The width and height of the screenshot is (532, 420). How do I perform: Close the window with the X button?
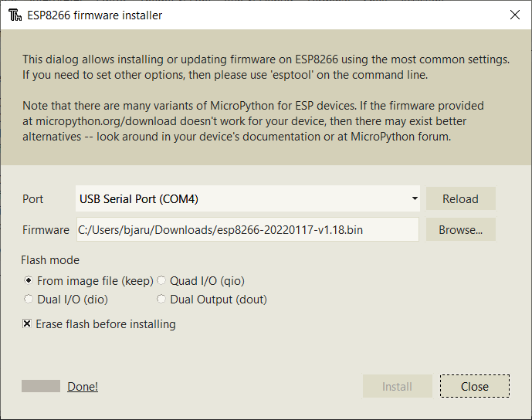pyautogui.click(x=515, y=15)
